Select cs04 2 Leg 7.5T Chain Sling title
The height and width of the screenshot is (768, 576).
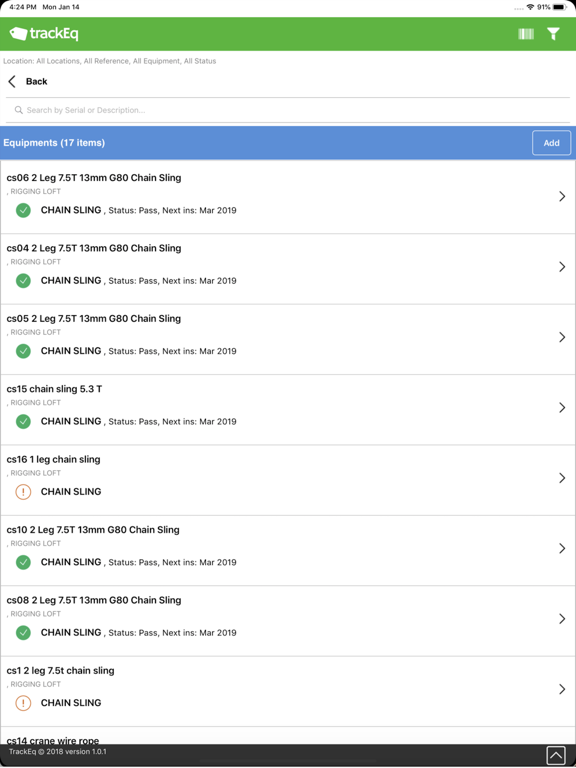click(94, 248)
